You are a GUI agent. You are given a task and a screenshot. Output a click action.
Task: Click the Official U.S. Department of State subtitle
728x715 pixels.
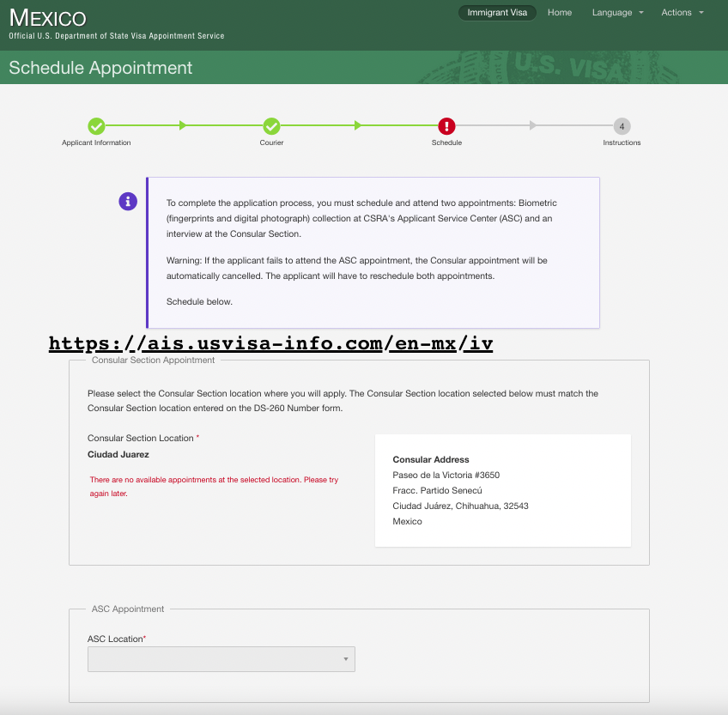click(117, 36)
